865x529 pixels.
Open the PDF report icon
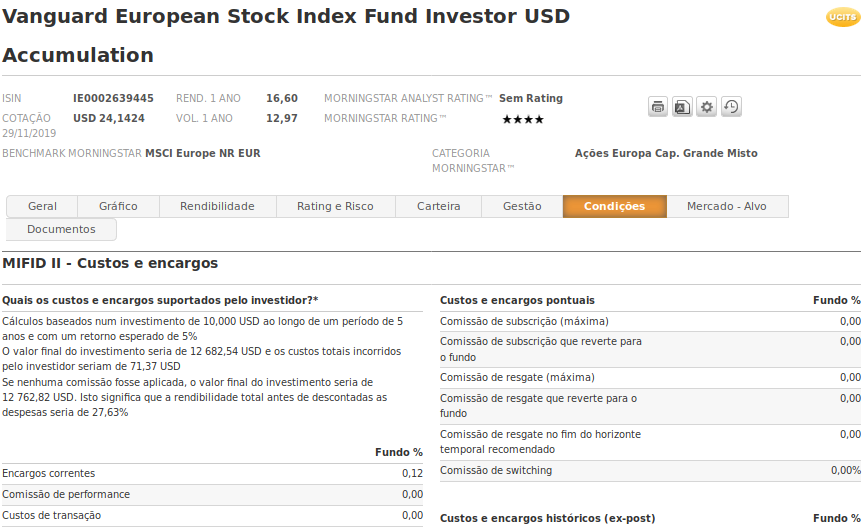click(x=682, y=107)
